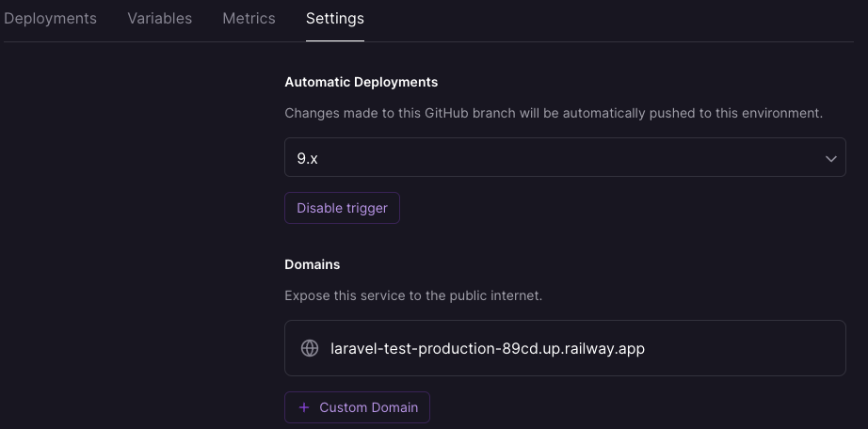Screen dimensions: 868x429
Task: Click the 'Disable trigger' label text
Action: click(x=342, y=208)
